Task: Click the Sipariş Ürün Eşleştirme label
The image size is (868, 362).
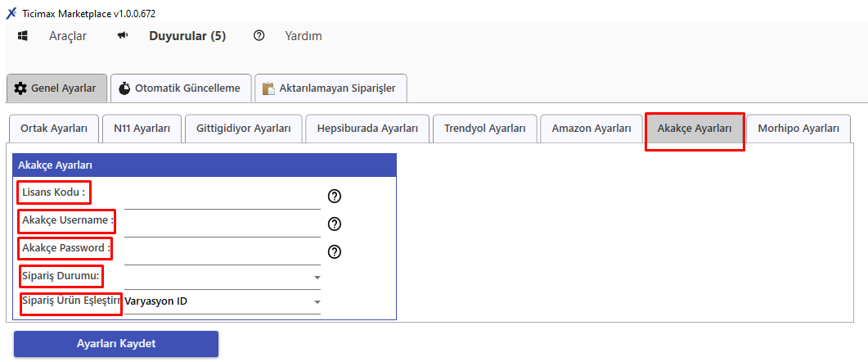Action: click(x=71, y=300)
